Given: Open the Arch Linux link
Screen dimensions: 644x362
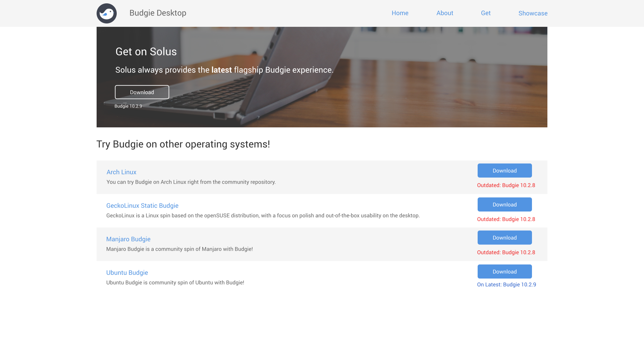Looking at the screenshot, I should coord(121,172).
